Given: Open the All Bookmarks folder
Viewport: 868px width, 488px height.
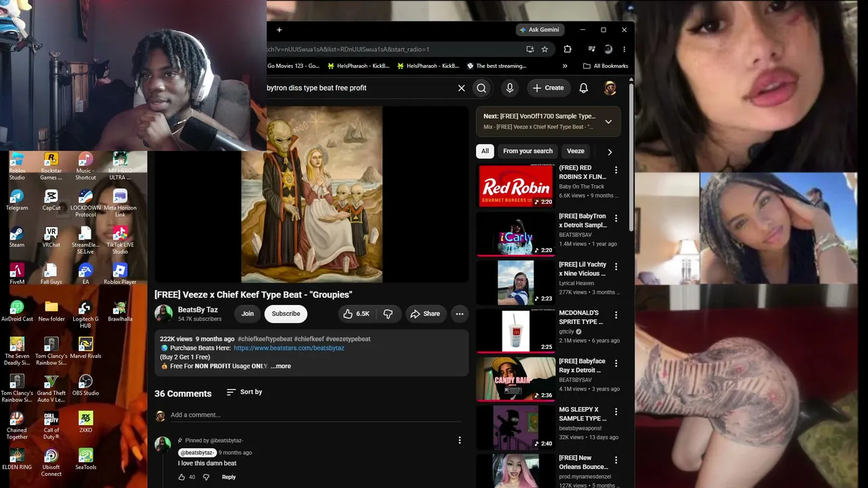Looking at the screenshot, I should point(606,66).
